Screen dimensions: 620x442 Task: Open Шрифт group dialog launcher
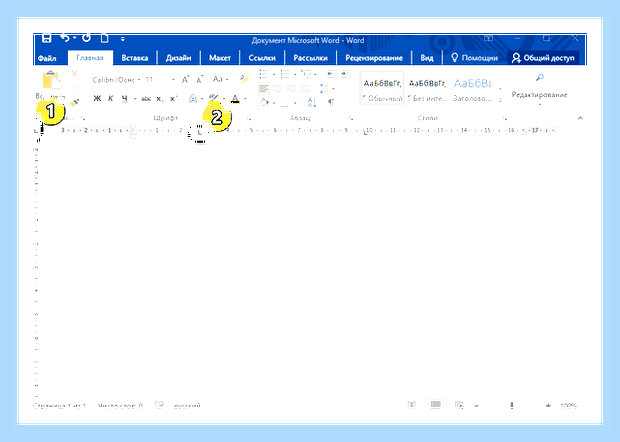pos(249,118)
